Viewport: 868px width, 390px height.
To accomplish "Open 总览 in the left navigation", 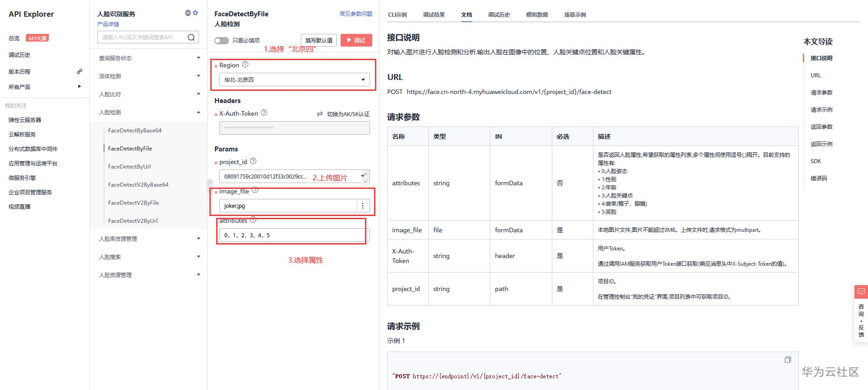I will point(14,38).
